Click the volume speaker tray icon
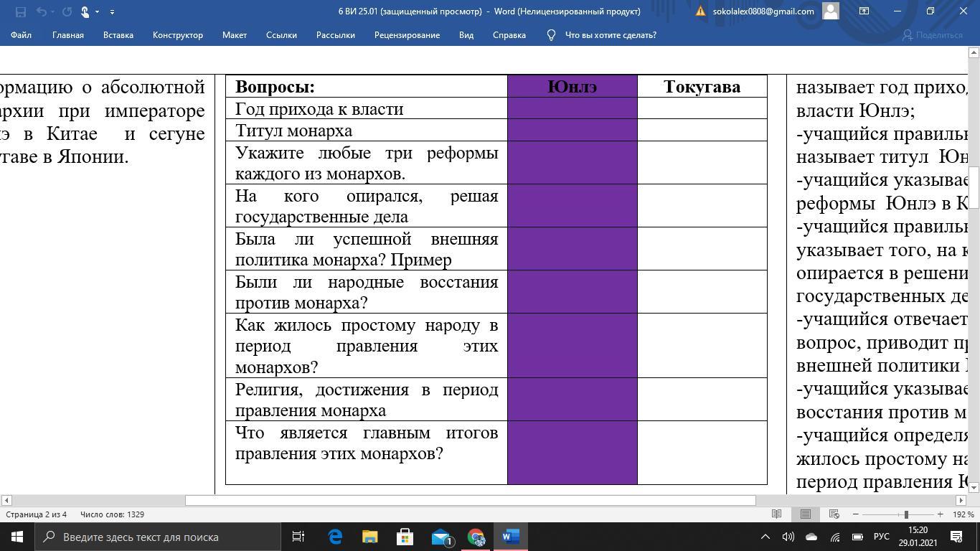This screenshot has width=980, height=551. [x=788, y=537]
